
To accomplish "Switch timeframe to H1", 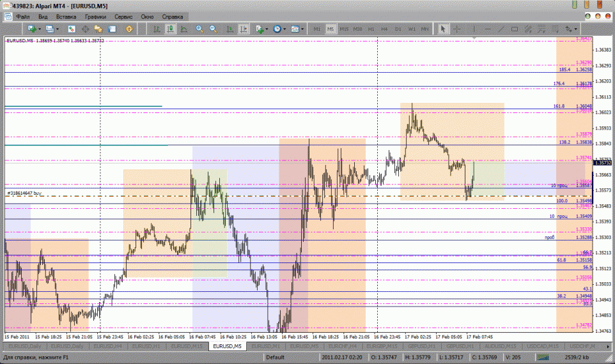I will (371, 29).
